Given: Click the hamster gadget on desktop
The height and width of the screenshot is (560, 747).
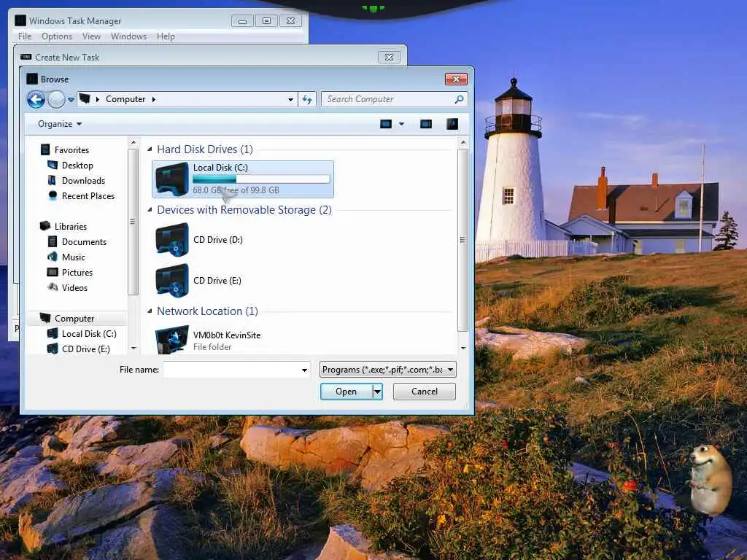Looking at the screenshot, I should coord(710,478).
